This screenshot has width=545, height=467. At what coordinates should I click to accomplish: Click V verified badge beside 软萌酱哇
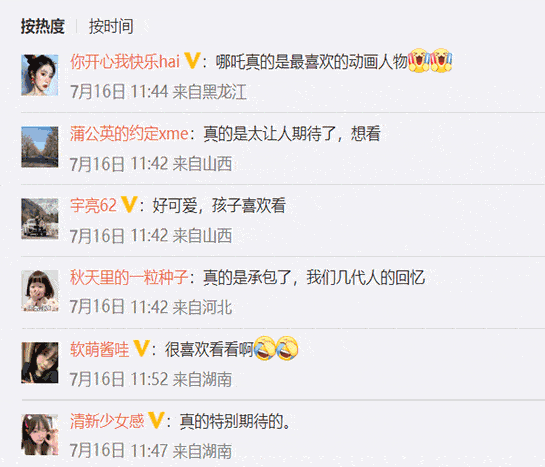click(x=141, y=348)
